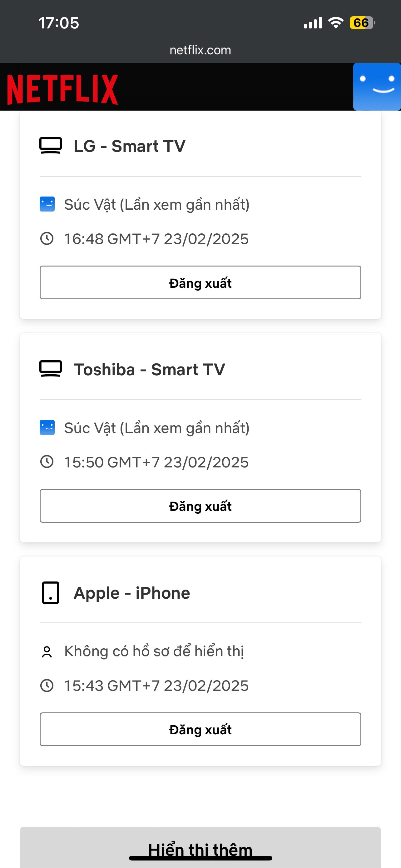The height and width of the screenshot is (868, 401).
Task: Click the Apple iPhone device icon
Action: (x=51, y=592)
